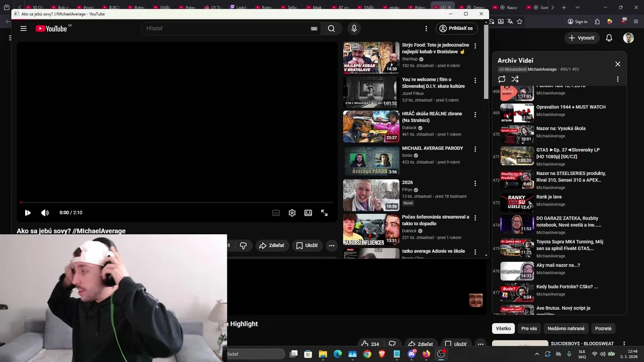Dislike the Ako sa jebú sovy video
This screenshot has width=644, height=362.
[243, 245]
